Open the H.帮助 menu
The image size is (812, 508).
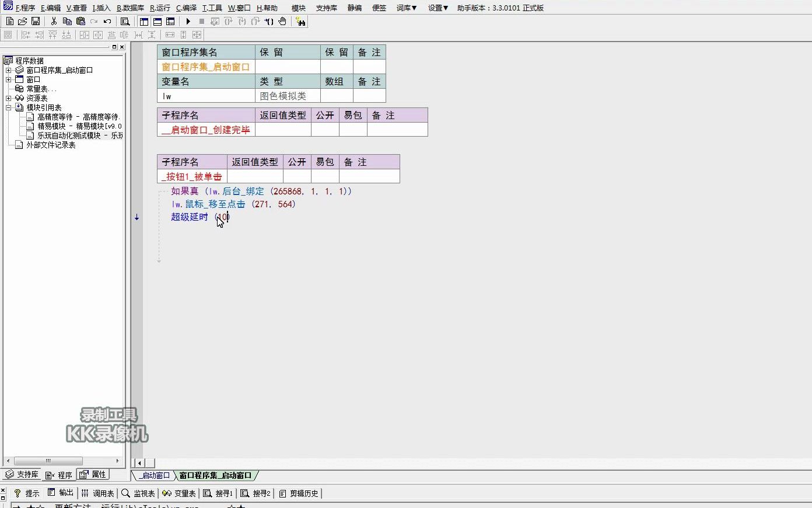tap(267, 8)
